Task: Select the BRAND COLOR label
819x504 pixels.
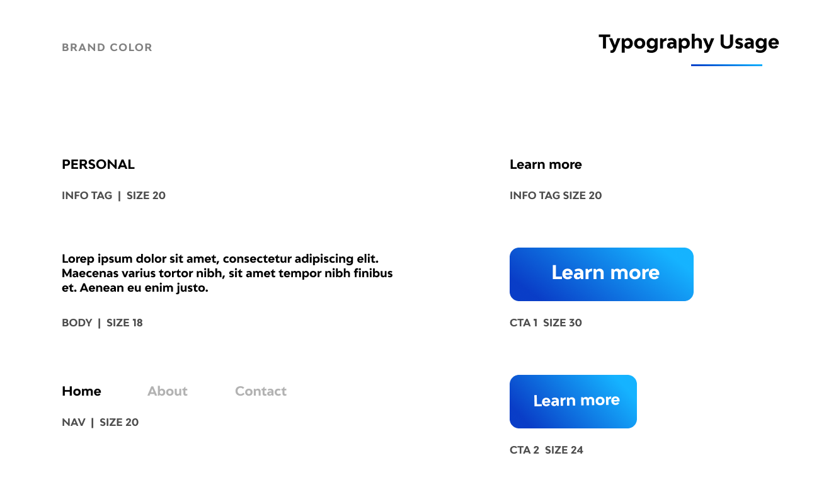Action: click(x=107, y=47)
